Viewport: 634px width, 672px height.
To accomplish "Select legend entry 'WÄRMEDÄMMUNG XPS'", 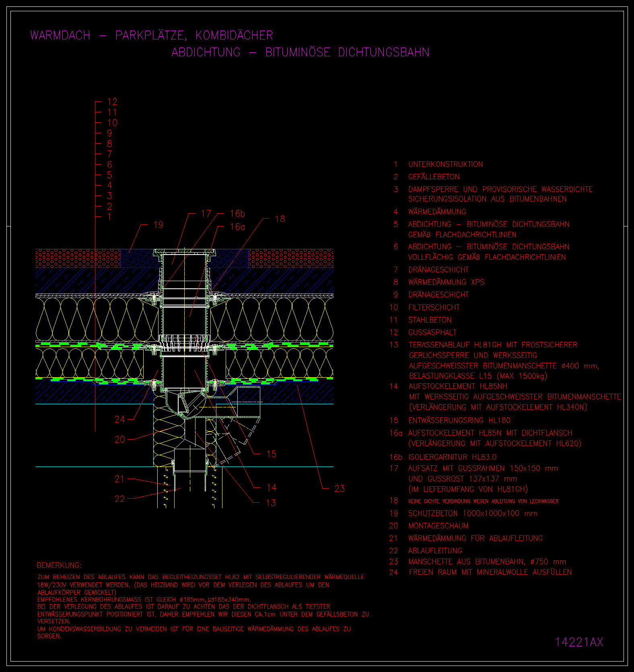I will coord(447,282).
